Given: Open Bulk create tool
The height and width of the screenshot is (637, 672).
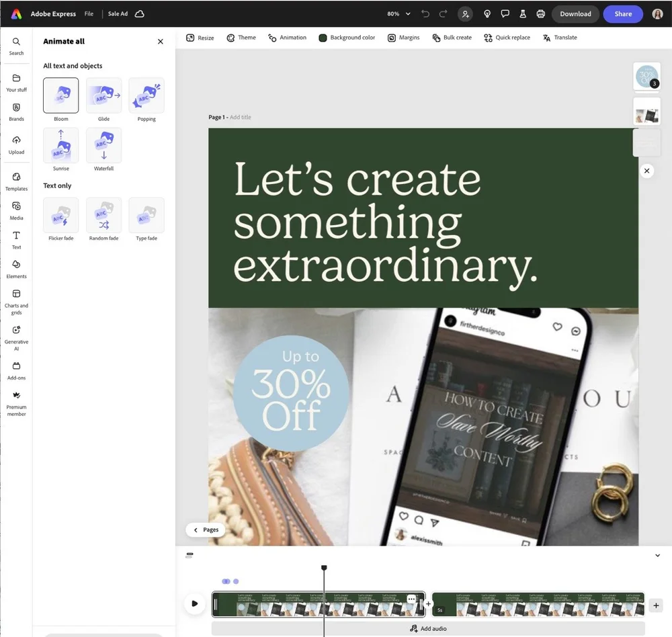Looking at the screenshot, I should pyautogui.click(x=452, y=38).
